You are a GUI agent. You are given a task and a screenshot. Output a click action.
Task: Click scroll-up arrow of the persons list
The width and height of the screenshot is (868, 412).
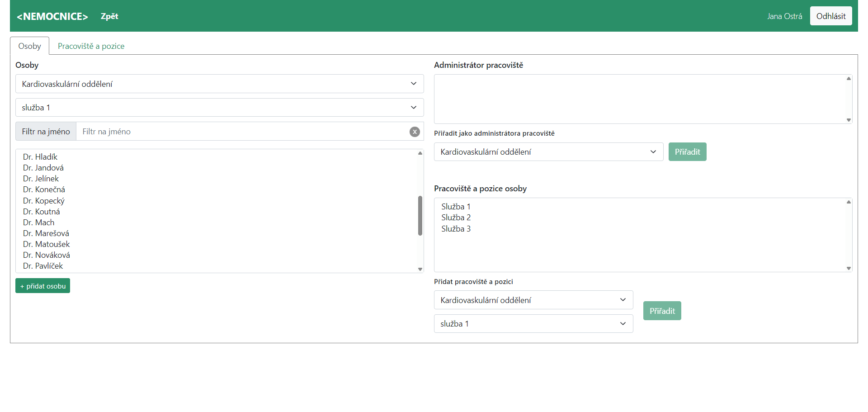(x=420, y=153)
